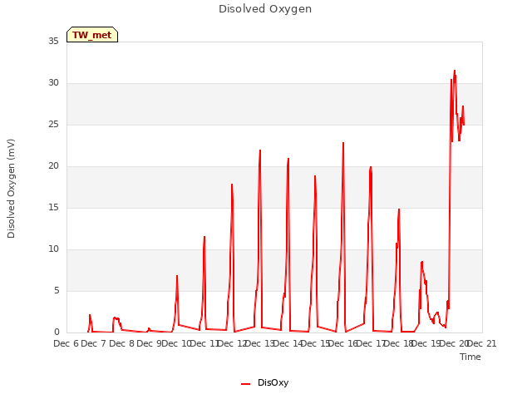The height and width of the screenshot is (399, 532).
Task: Click the 0 y-axis value
Action: 57,332
